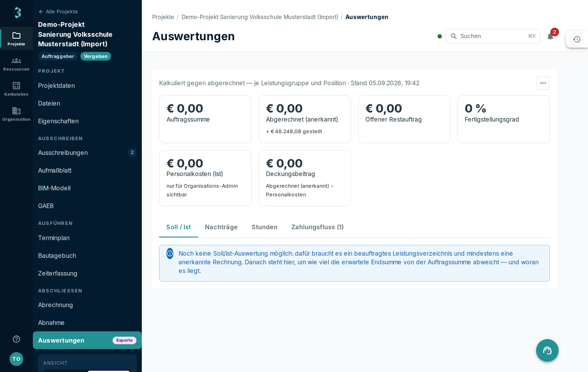Open Abrechnung in the sidebar
Image resolution: width=588 pixels, height=372 pixels.
click(x=87, y=305)
